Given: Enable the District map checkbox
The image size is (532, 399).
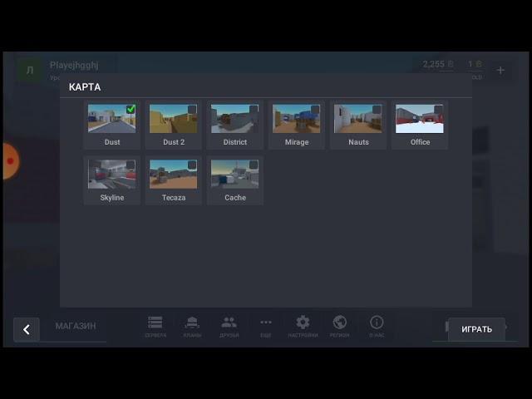Looking at the screenshot, I should pos(254,109).
